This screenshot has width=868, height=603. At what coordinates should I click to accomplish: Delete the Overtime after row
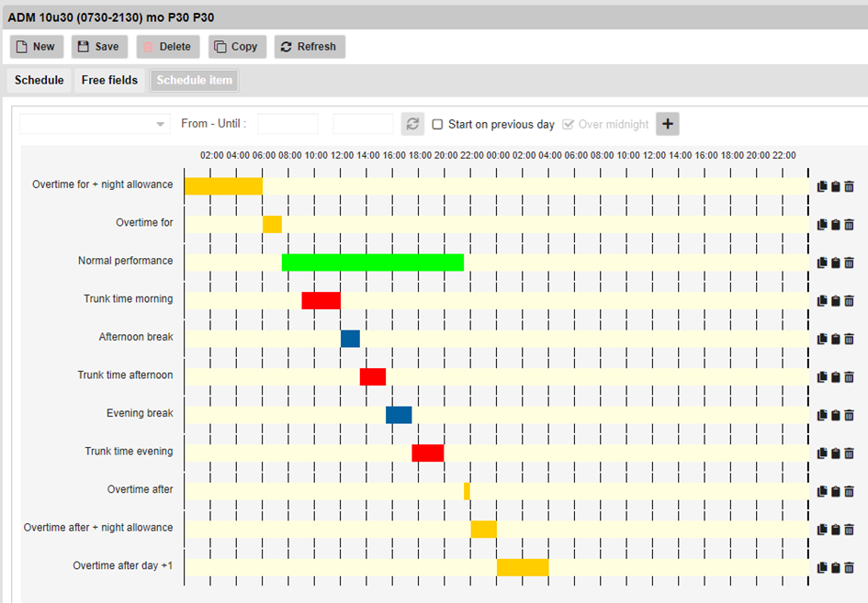tap(850, 492)
